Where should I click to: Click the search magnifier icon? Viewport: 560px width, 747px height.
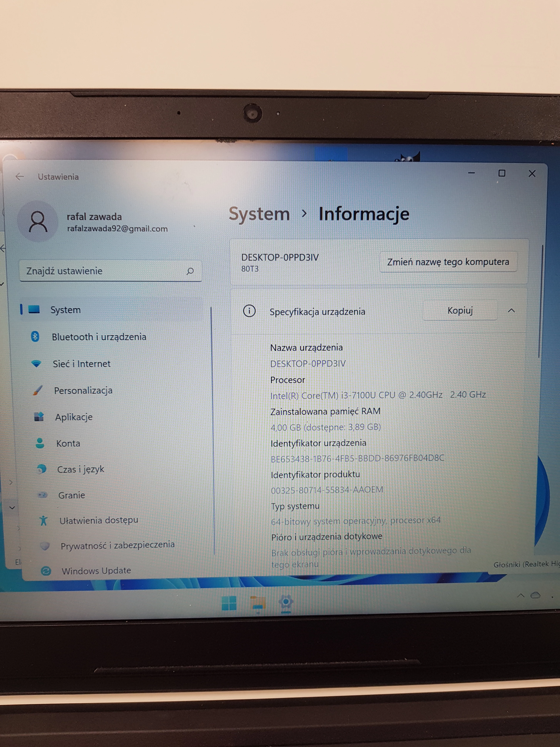point(190,271)
